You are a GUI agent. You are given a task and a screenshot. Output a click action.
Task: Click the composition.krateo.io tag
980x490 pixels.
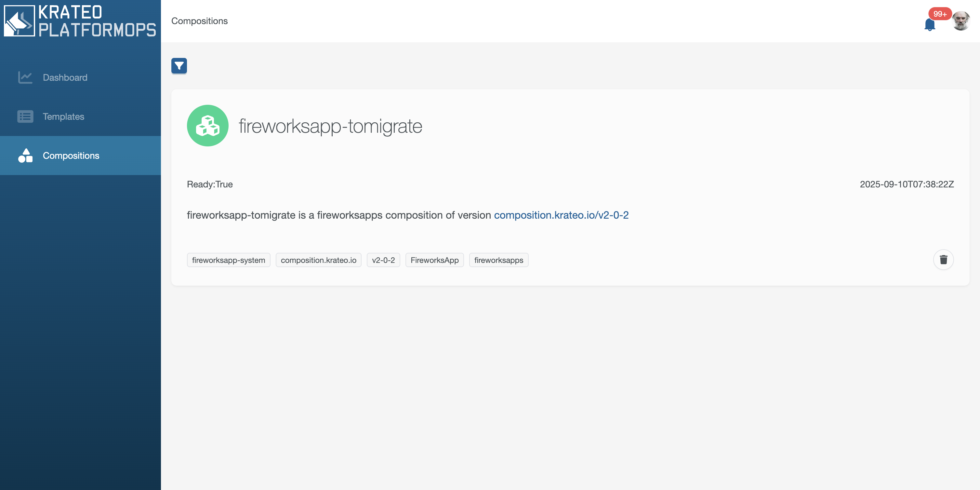[x=318, y=260]
